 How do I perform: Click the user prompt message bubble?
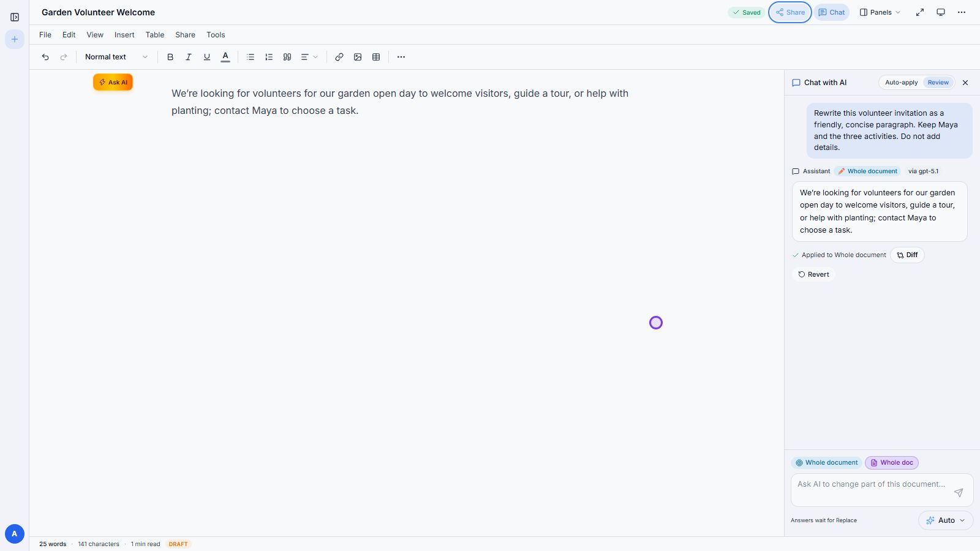click(889, 130)
